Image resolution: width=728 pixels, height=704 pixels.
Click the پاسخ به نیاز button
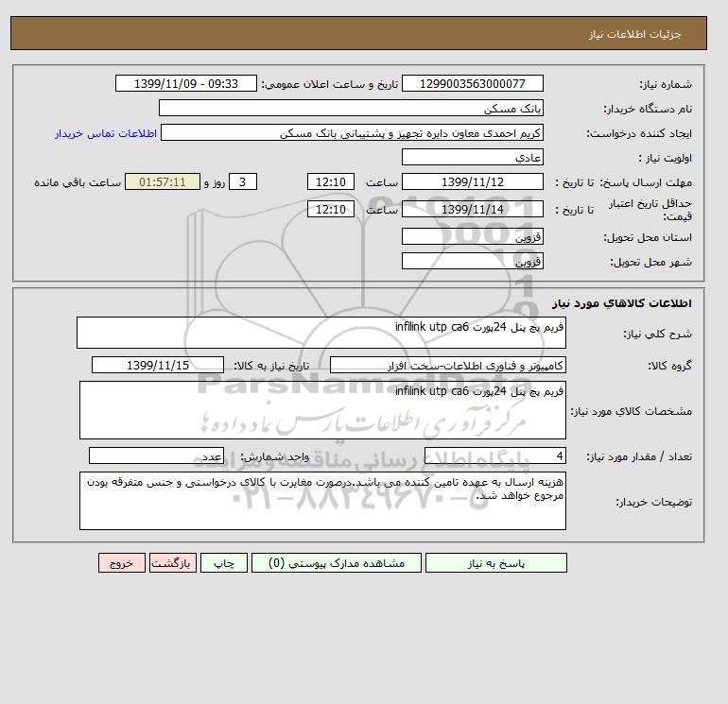click(495, 563)
